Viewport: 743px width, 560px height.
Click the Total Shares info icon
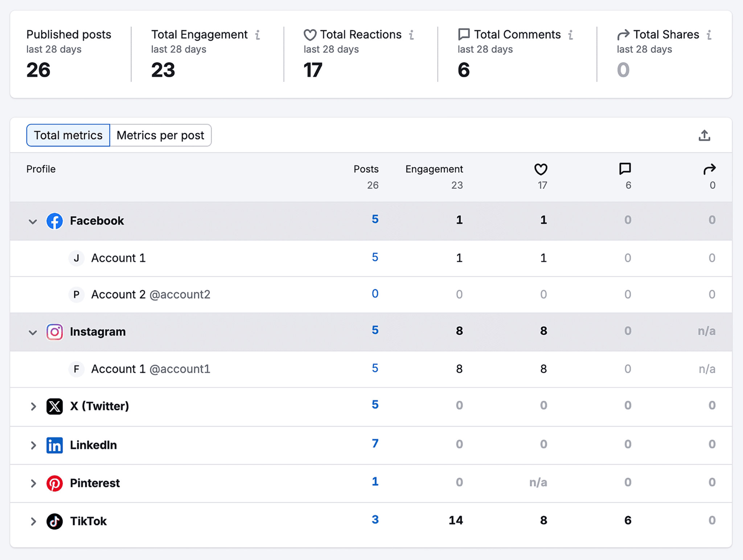709,35
